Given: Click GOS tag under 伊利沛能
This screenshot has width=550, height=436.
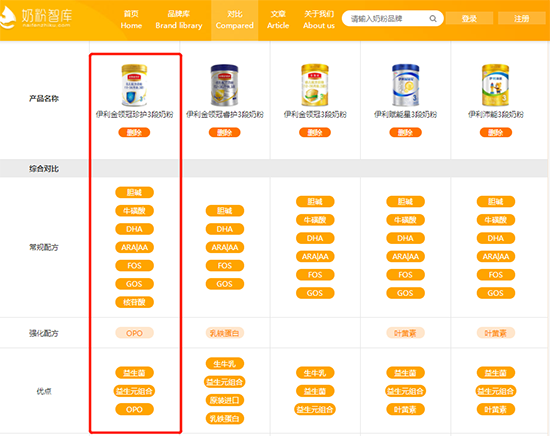Looking at the screenshot, I should 496,293.
